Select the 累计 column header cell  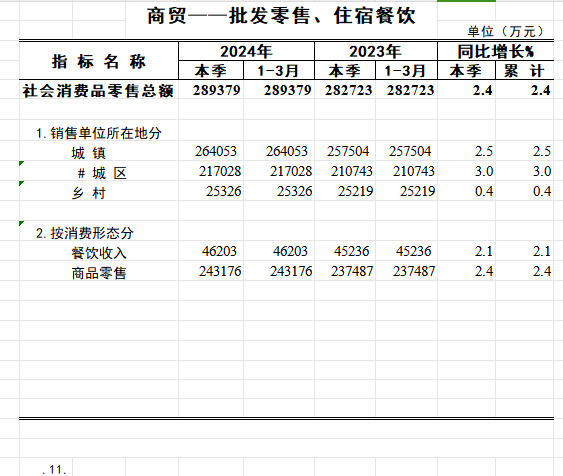tap(525, 70)
